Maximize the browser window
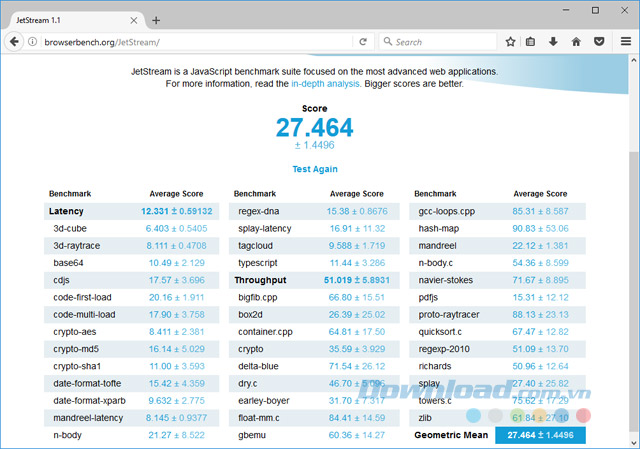The width and height of the screenshot is (640, 449). [596, 10]
